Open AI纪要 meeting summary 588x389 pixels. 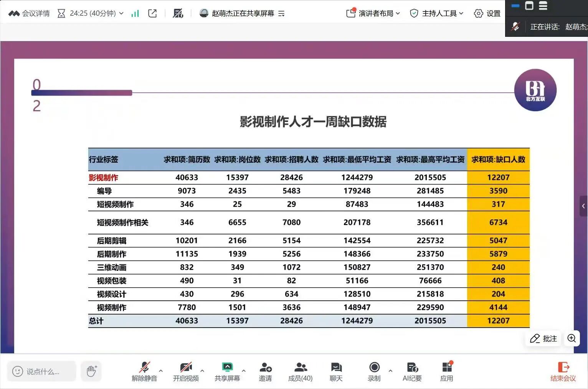[412, 371]
